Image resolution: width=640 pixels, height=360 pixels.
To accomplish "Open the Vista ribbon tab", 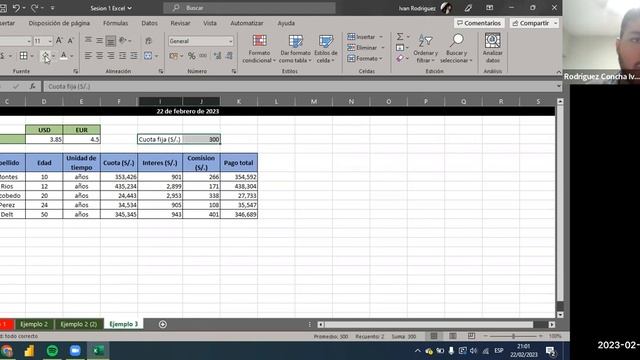I will coord(210,23).
